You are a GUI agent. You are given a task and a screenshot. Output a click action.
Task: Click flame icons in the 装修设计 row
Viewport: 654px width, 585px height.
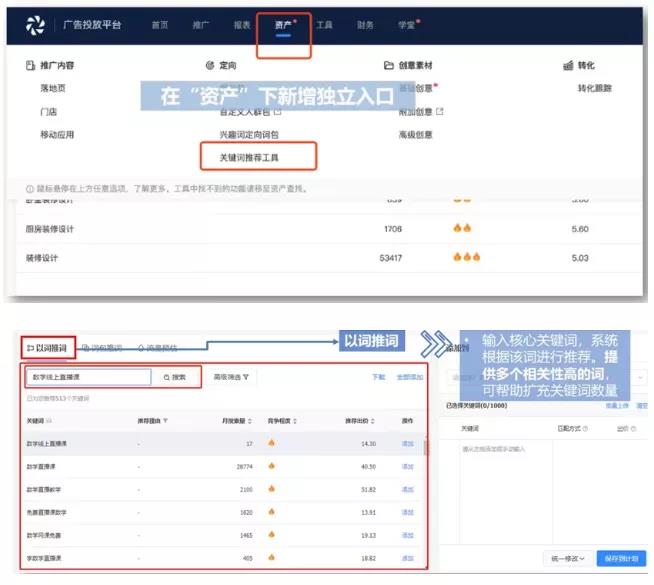click(x=467, y=257)
